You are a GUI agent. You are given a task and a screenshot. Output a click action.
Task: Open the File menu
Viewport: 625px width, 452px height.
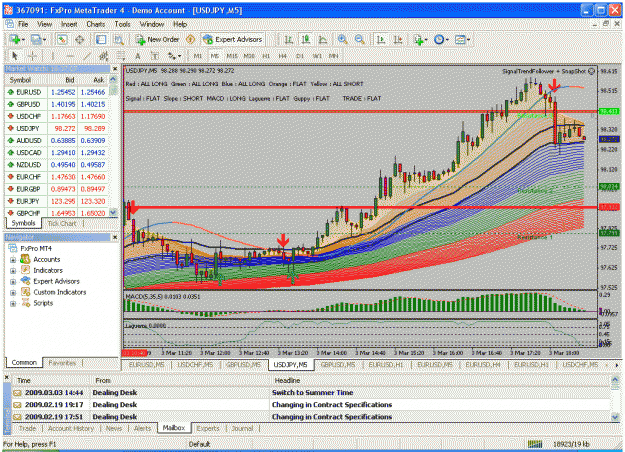pos(23,24)
